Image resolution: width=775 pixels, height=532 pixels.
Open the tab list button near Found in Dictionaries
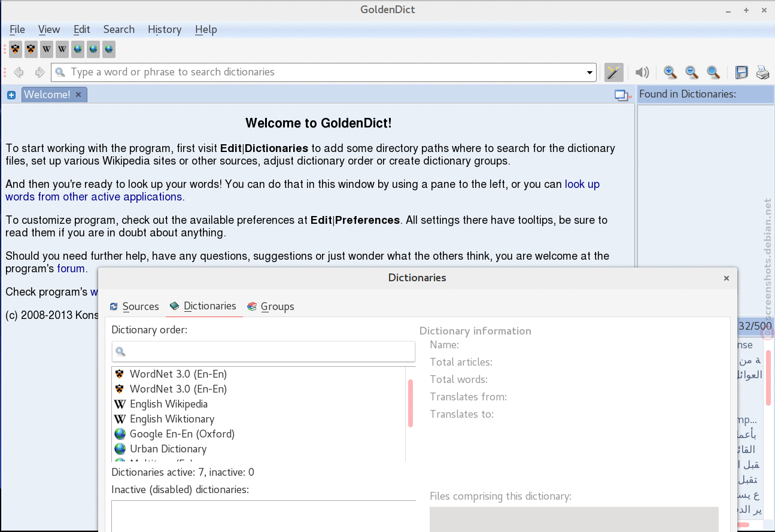623,95
